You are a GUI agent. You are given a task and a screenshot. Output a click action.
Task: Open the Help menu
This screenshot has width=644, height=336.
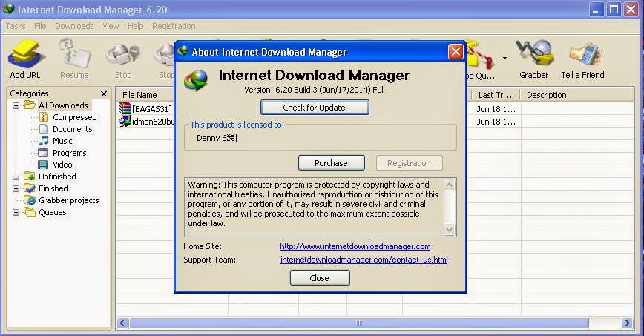[136, 26]
